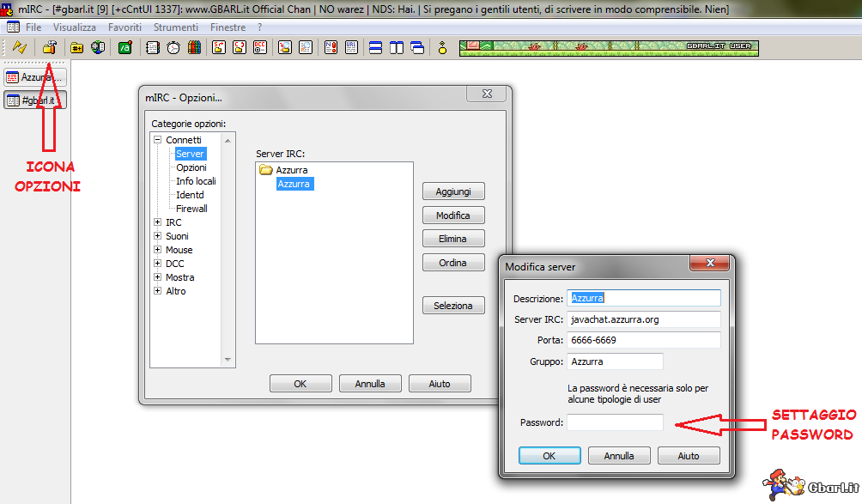Select the highlighted Azzurra server entry

[294, 184]
